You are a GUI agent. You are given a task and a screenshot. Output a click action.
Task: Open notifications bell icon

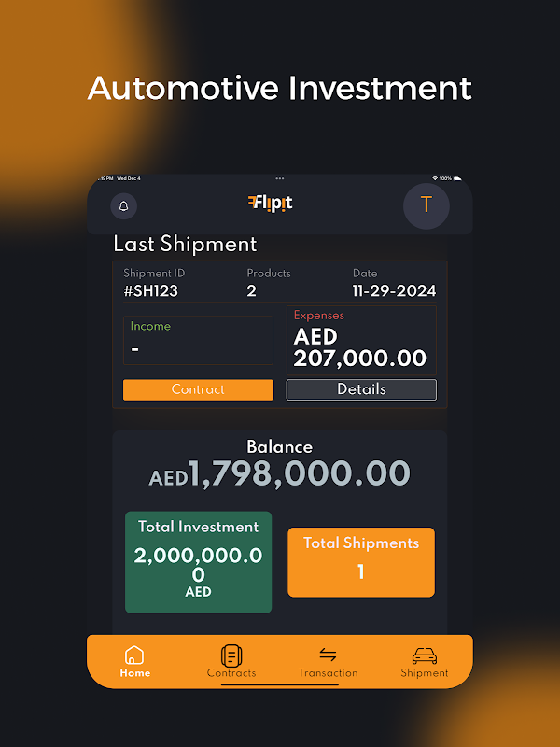(123, 205)
